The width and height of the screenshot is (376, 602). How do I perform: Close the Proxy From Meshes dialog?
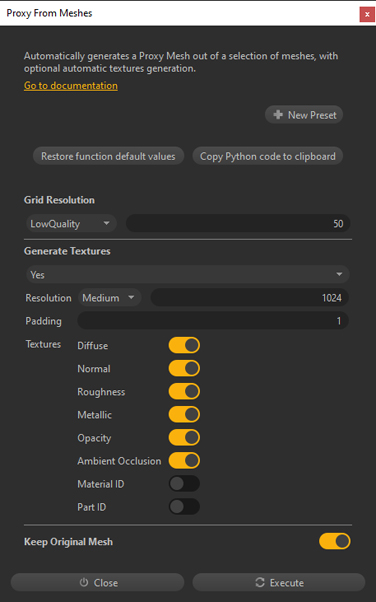coord(367,14)
